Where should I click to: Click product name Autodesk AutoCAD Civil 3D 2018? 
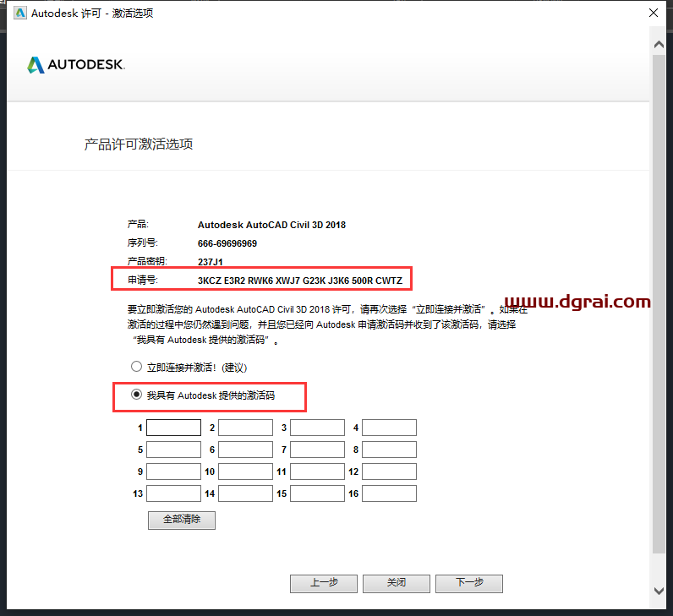271,225
